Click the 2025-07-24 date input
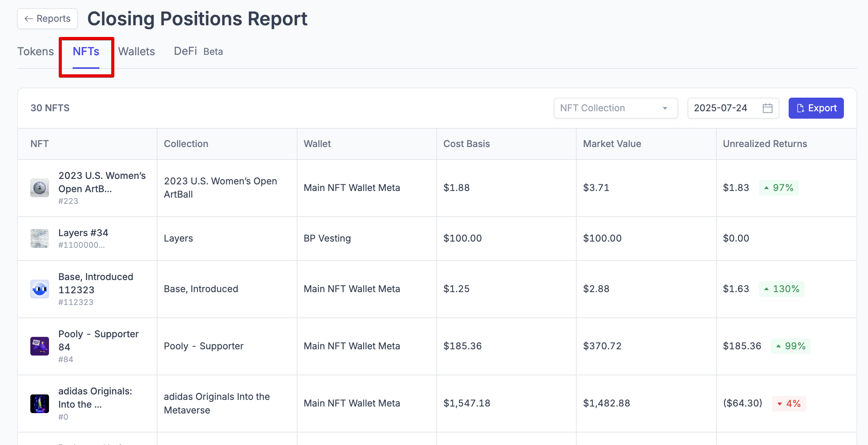 [720, 108]
